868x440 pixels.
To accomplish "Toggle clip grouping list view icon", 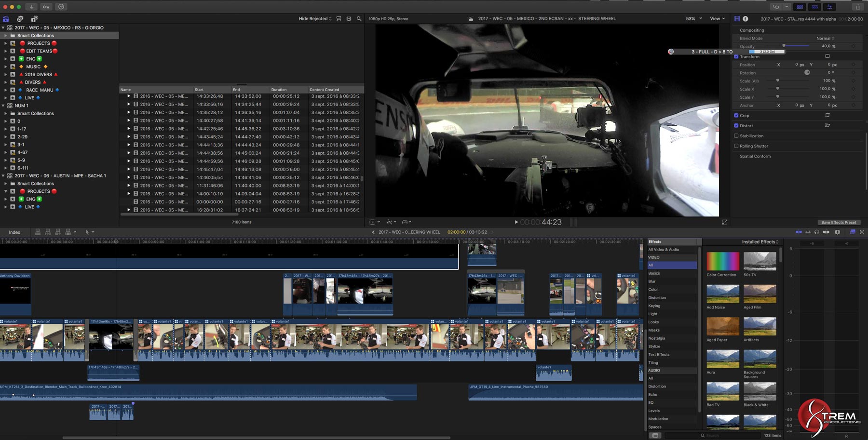I will tap(339, 19).
